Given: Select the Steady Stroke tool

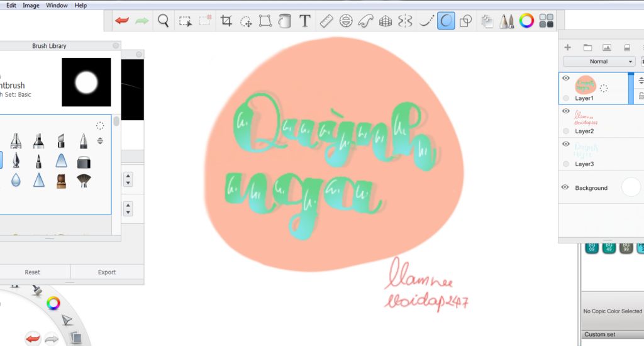Looking at the screenshot, I should click(x=426, y=21).
